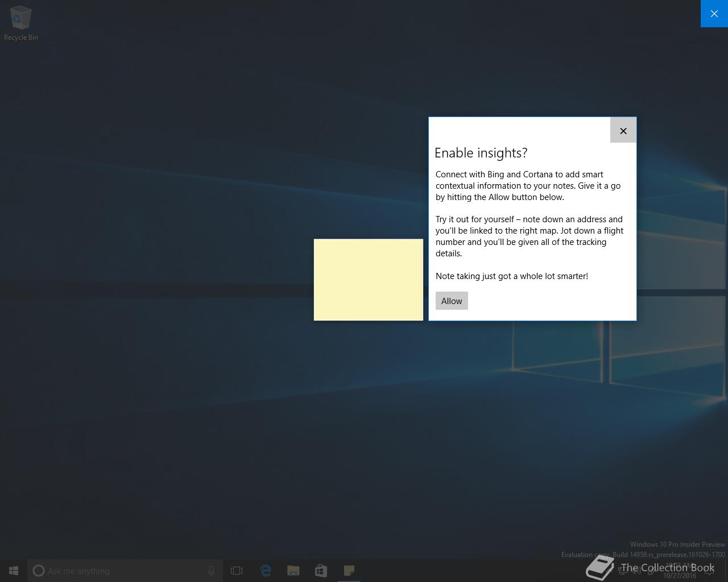728x582 pixels.
Task: Click 'Note taking just got a whole lot smarter!' text
Action: tap(512, 276)
